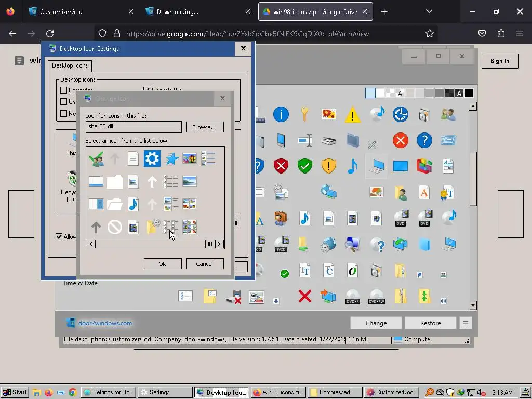Open the Firefox extensions puzzle icon
Screen dimensions: 532x399
click(501, 33)
